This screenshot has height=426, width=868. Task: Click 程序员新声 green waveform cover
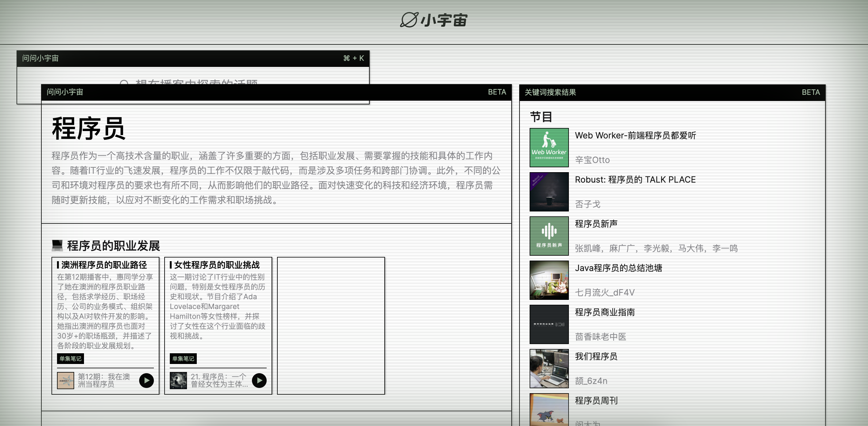click(549, 236)
